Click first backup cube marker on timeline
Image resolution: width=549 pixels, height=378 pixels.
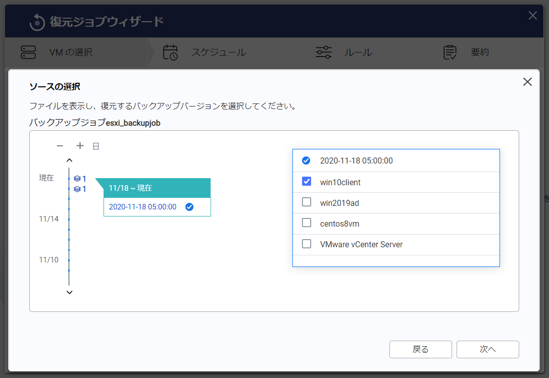(77, 178)
